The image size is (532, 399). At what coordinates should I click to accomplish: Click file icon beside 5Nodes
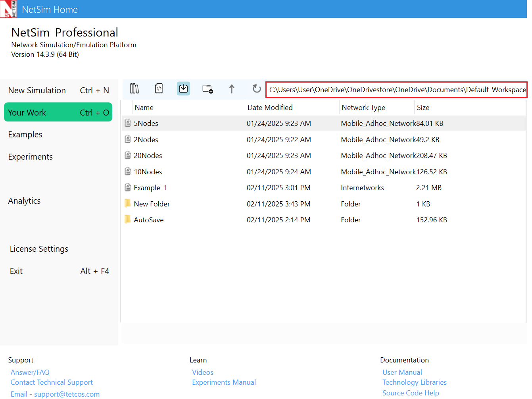click(x=128, y=123)
